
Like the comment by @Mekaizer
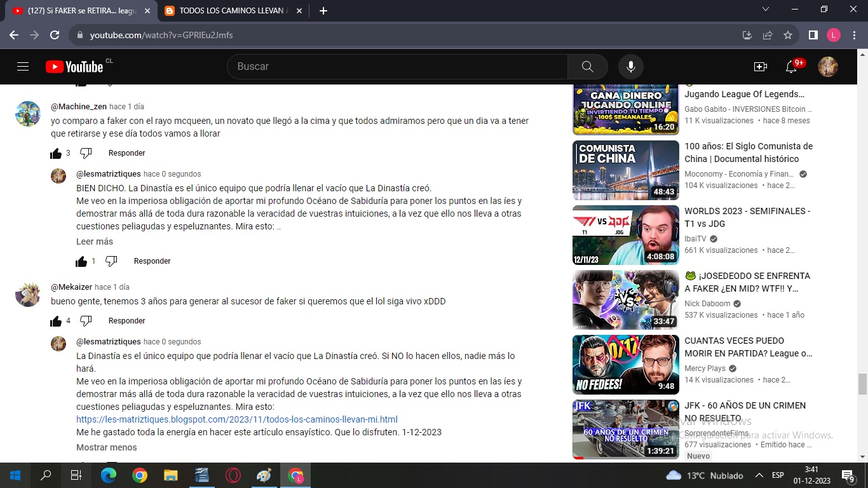point(56,321)
